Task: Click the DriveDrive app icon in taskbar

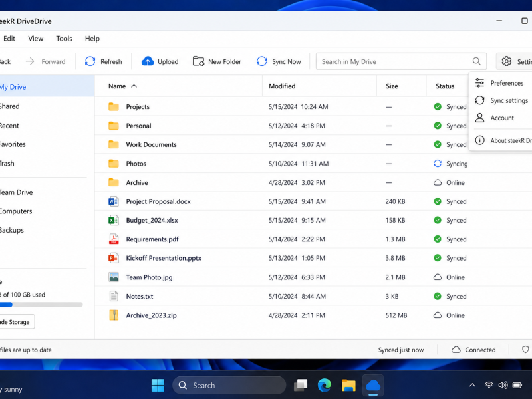Action: tap(373, 386)
